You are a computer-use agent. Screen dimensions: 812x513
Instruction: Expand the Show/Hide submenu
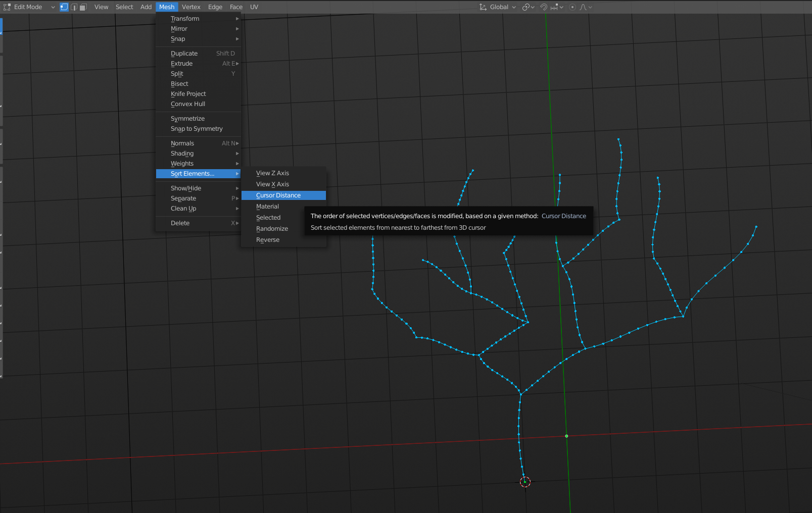tap(198, 188)
